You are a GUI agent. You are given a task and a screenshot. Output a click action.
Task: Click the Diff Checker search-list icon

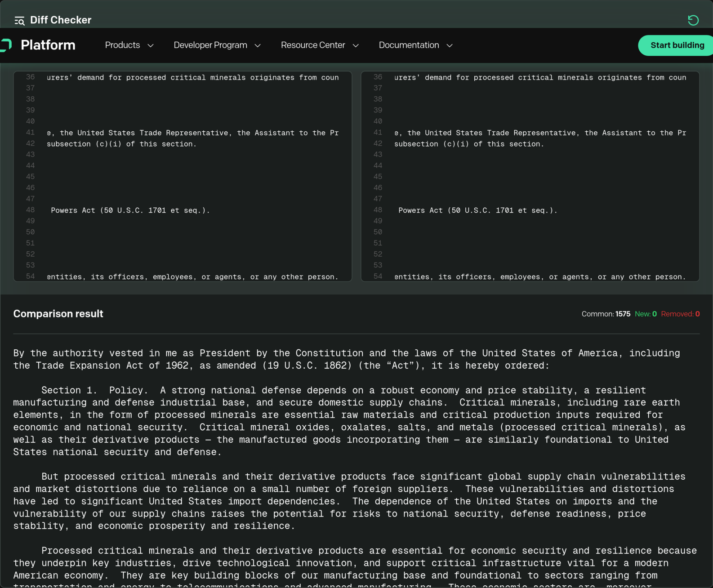19,21
